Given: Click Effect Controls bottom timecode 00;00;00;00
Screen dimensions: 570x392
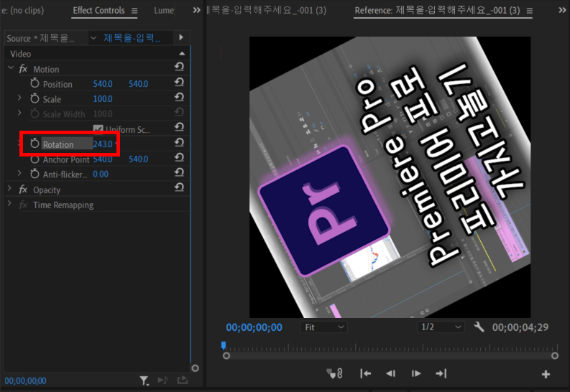Looking at the screenshot, I should pyautogui.click(x=25, y=381).
